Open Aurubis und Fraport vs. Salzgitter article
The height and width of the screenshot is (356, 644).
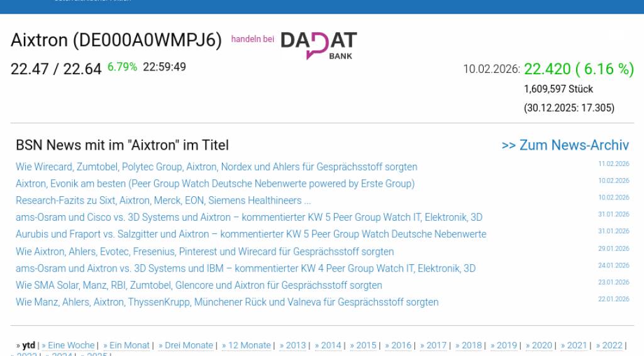coord(251,234)
